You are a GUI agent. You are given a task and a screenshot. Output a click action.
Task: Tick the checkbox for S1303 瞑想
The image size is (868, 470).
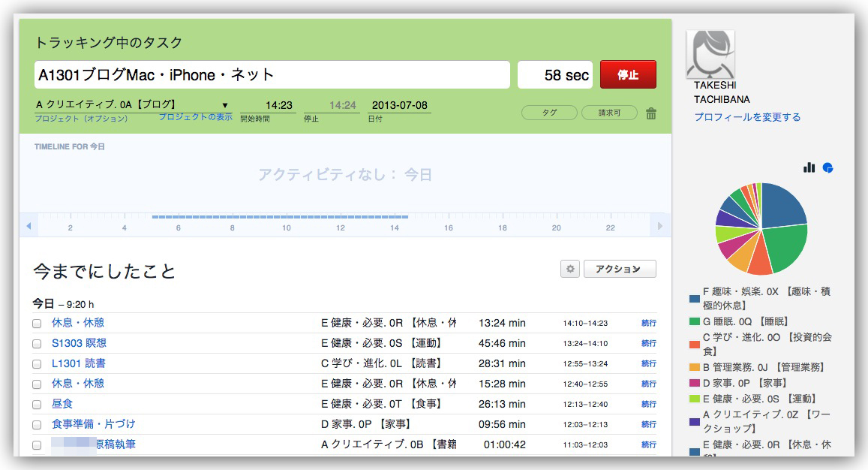(x=37, y=344)
